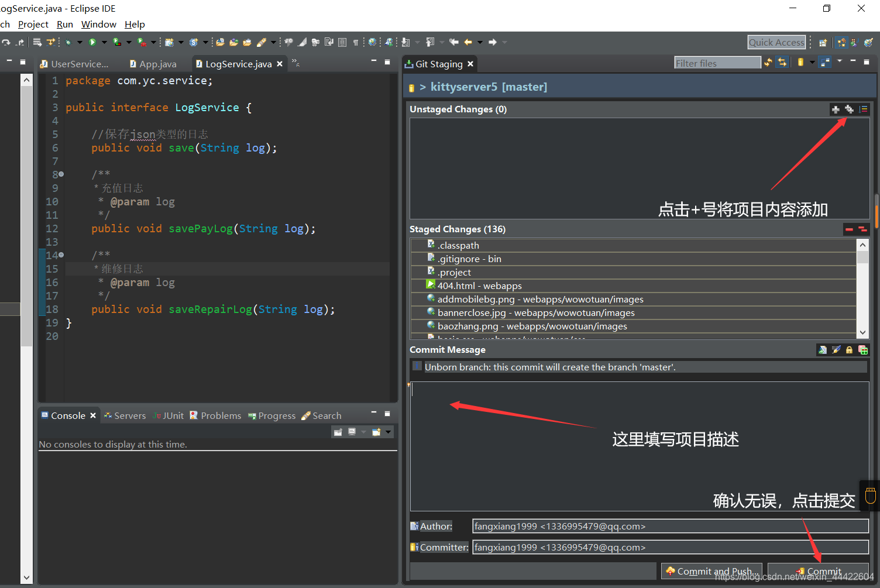Open the dropdown next to Search flashlight icon
880x588 pixels.
pyautogui.click(x=273, y=42)
